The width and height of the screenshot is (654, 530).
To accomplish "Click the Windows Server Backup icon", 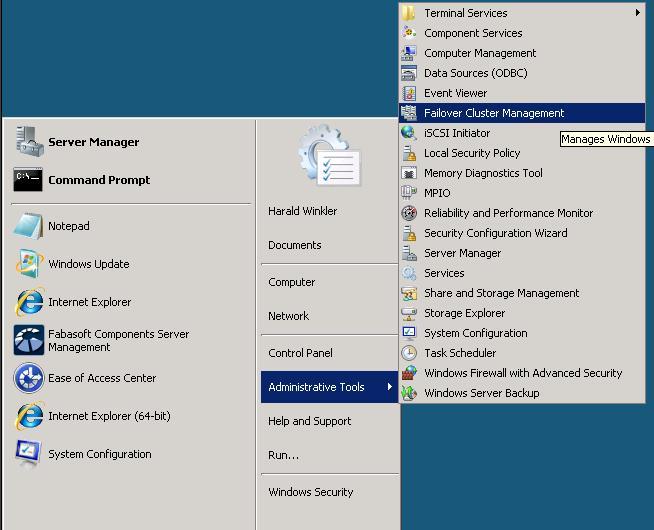I will [x=409, y=393].
